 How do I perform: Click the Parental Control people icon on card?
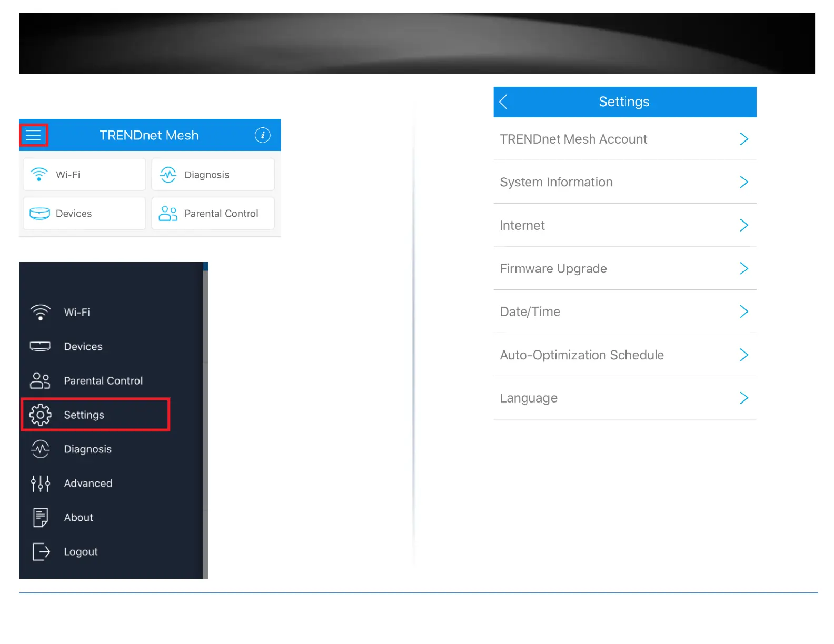click(168, 213)
